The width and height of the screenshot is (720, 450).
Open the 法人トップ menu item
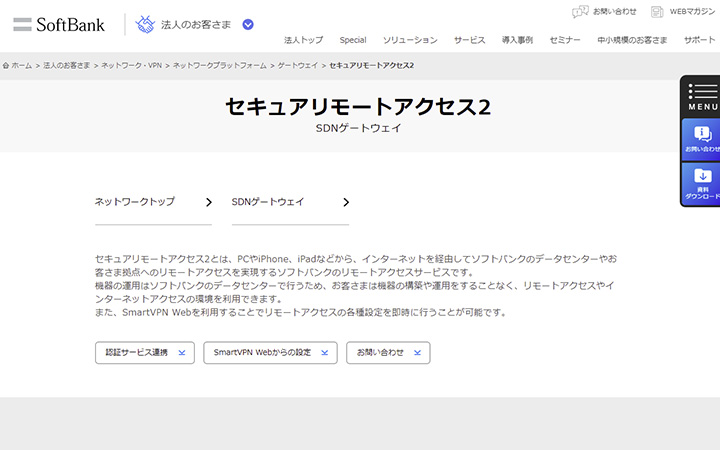pyautogui.click(x=304, y=40)
